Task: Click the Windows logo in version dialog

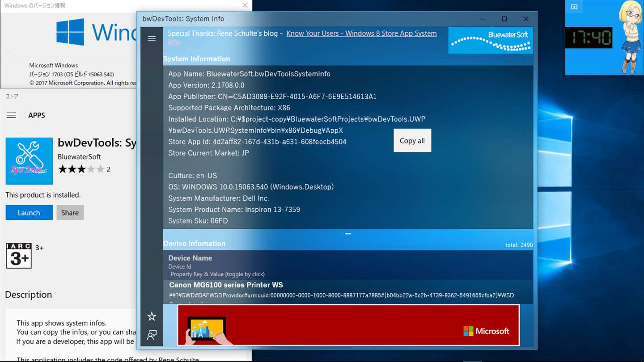Action: pos(70,31)
